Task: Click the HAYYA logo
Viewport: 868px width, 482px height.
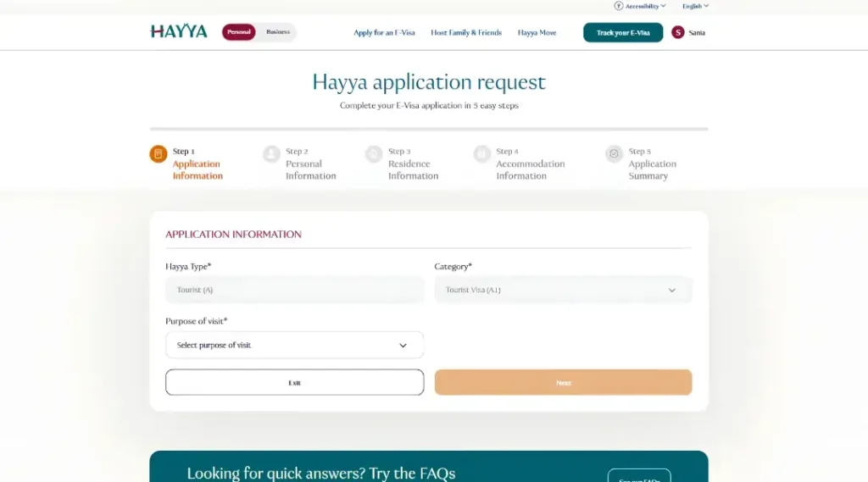Action: click(x=179, y=31)
